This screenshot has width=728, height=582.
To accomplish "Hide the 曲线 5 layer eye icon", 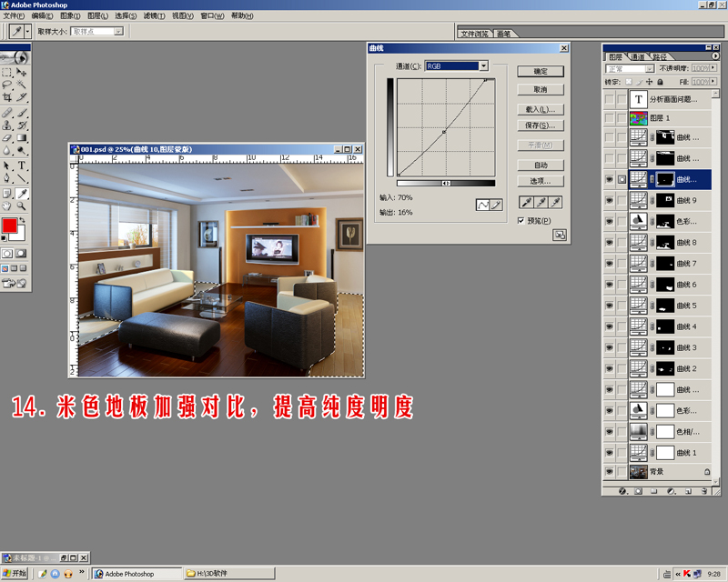I will coord(609,306).
